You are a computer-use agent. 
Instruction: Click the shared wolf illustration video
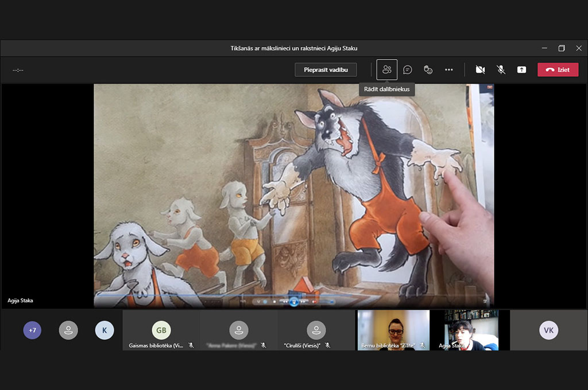click(x=293, y=195)
